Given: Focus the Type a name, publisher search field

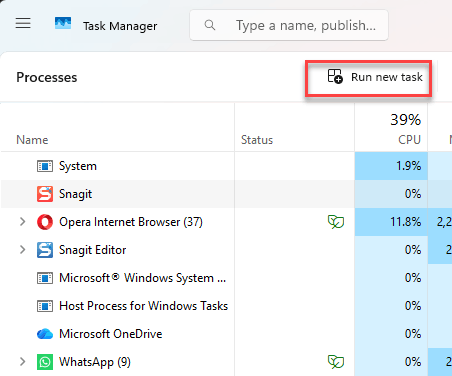Looking at the screenshot, I should [289, 25].
